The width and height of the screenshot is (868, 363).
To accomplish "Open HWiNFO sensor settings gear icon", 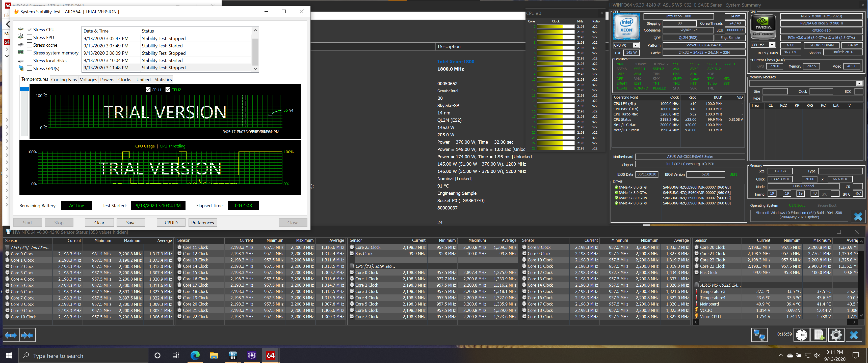I will pyautogui.click(x=836, y=335).
